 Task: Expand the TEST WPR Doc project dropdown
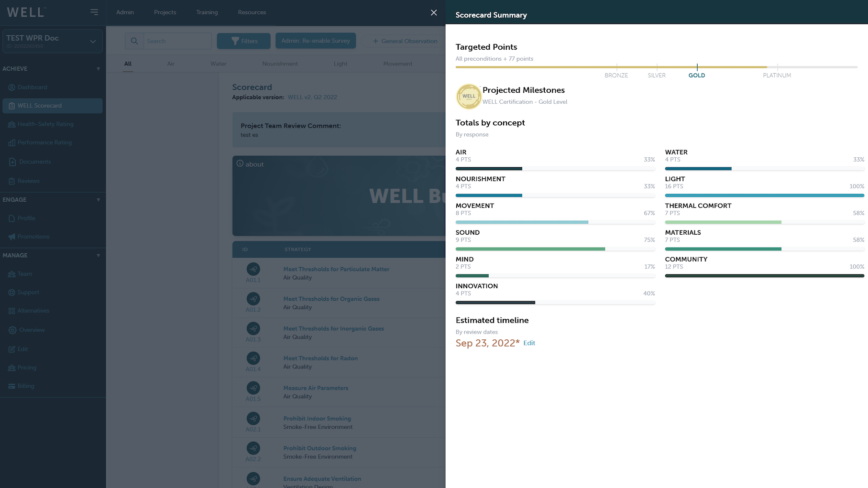[53, 41]
